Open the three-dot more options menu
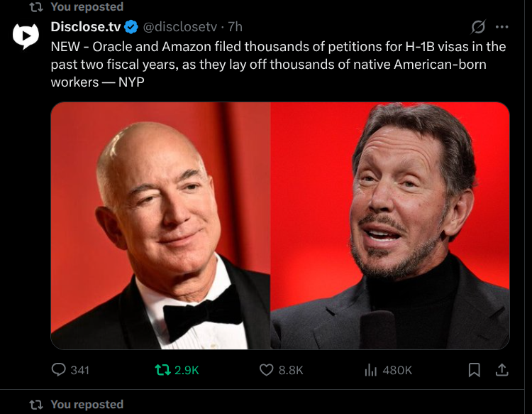The width and height of the screenshot is (532, 414). [502, 27]
